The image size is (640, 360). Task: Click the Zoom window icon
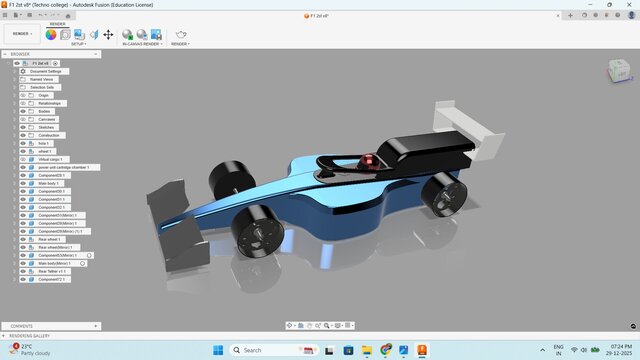[318, 325]
